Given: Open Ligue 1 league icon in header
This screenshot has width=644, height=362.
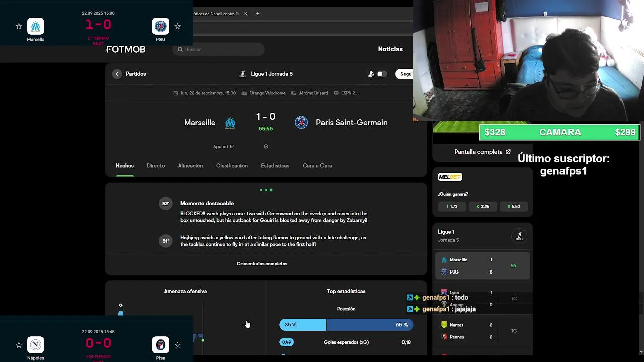Looking at the screenshot, I should [x=243, y=74].
